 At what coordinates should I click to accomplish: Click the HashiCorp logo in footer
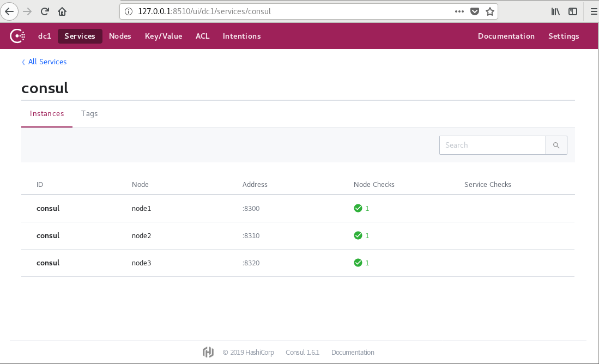coord(208,352)
